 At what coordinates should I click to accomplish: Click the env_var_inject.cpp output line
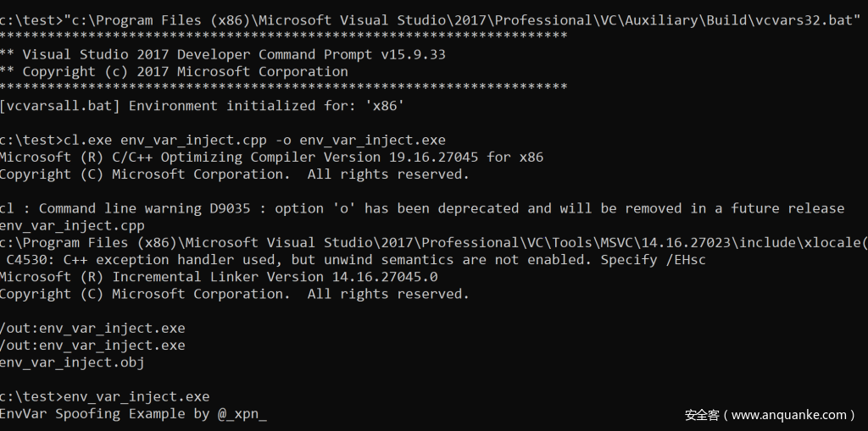72,226
